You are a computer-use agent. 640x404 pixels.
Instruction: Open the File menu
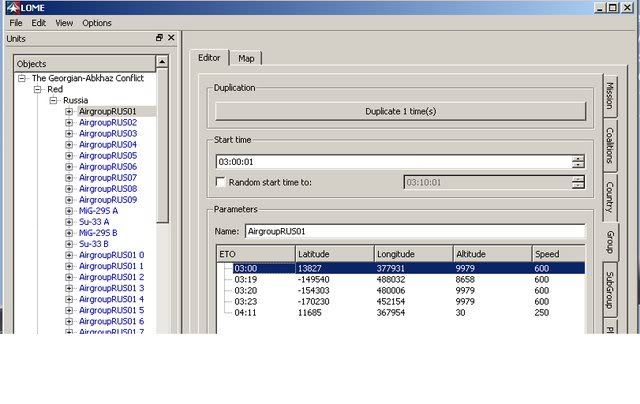tap(16, 23)
